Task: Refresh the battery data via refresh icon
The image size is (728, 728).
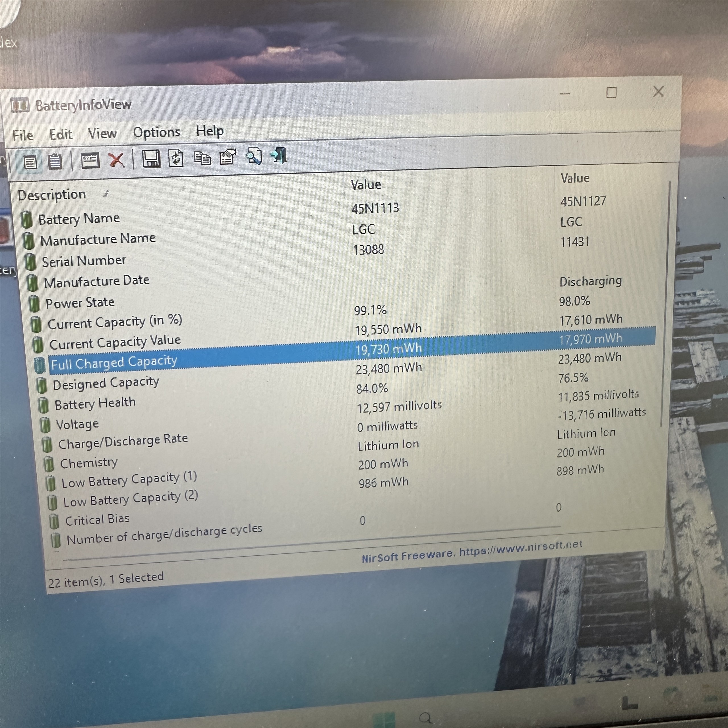Action: 176,158
